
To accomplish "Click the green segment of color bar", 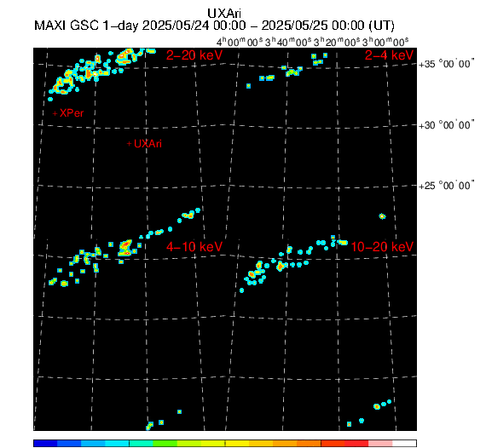I will point(165,443).
